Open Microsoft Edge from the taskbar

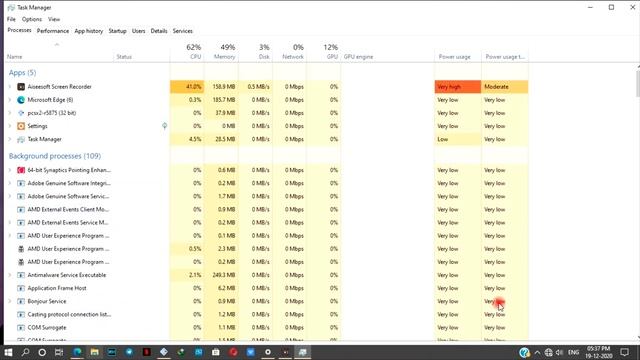point(77,352)
